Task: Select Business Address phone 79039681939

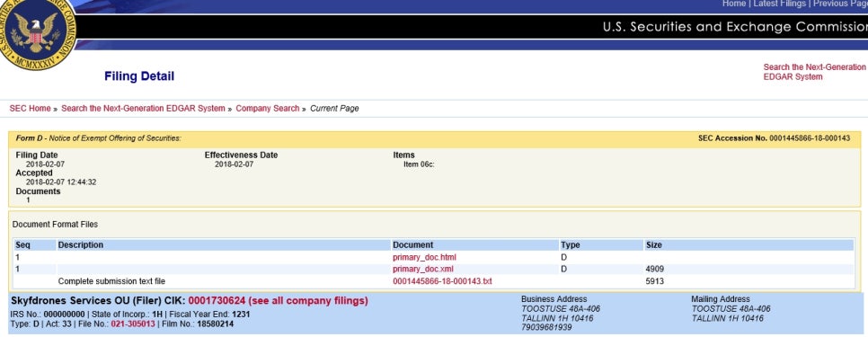Action: pyautogui.click(x=546, y=328)
